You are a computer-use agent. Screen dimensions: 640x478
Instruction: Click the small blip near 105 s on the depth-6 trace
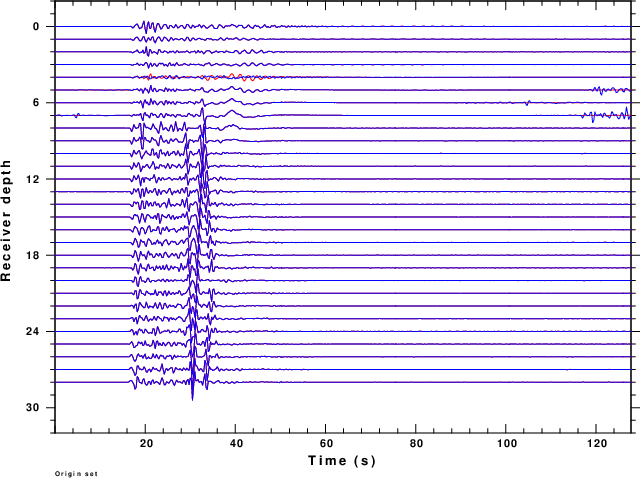[x=528, y=103]
